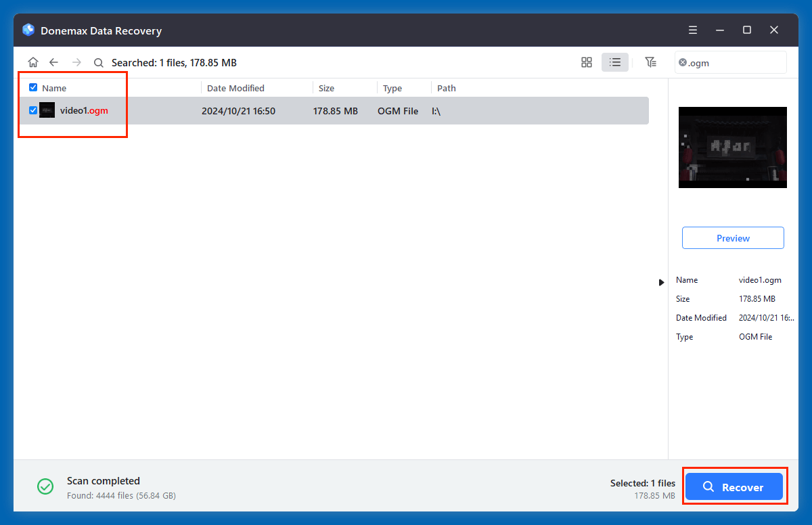
Task: Navigate forward with the forward arrow
Action: (76, 62)
